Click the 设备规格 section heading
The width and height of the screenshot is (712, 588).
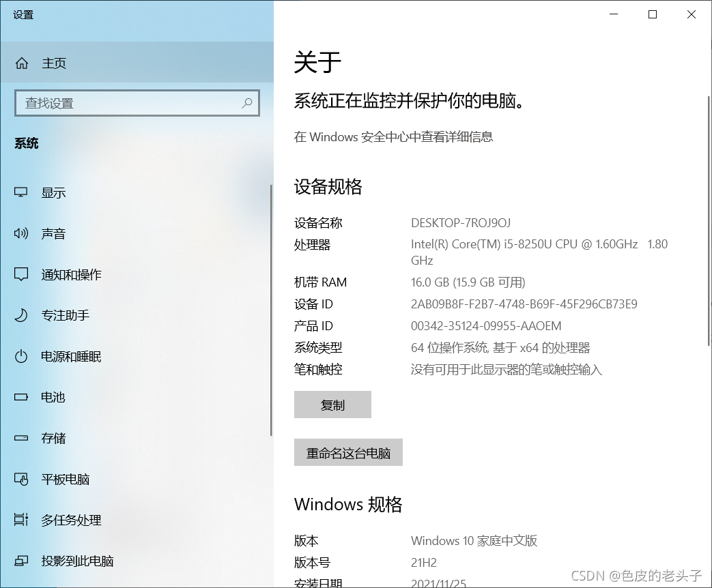328,186
